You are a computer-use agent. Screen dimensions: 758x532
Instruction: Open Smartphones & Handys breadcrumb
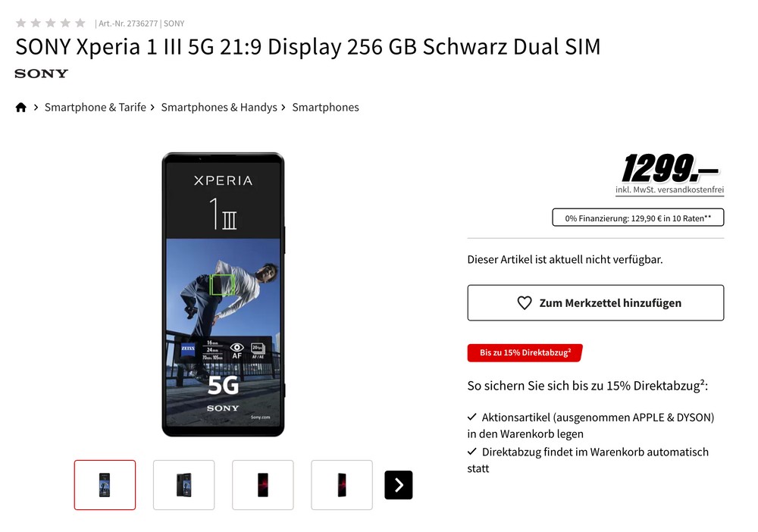coord(219,108)
